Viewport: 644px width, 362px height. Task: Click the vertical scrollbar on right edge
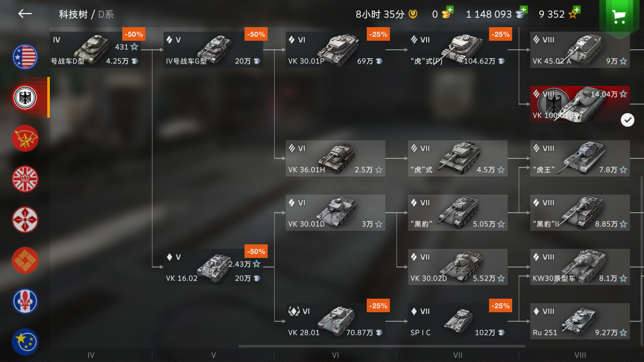point(641,261)
